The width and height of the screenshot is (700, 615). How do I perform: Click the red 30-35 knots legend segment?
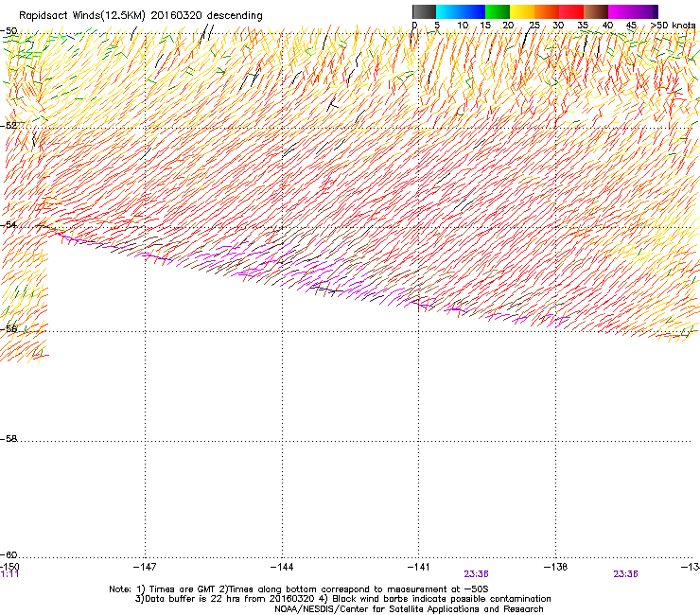571,11
